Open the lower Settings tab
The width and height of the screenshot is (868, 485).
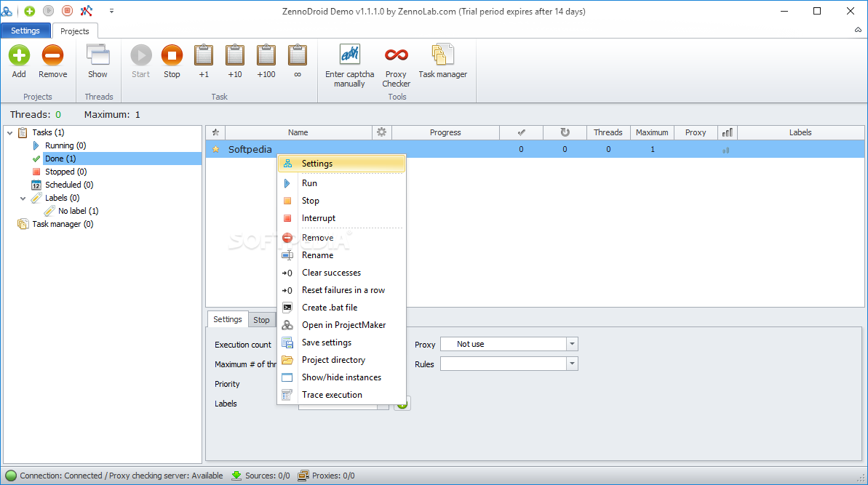228,320
